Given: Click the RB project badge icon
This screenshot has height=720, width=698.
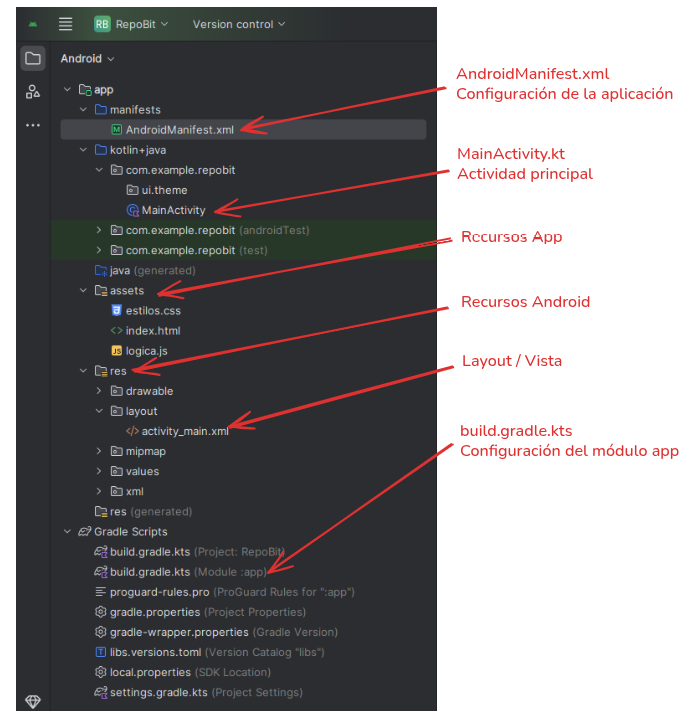Looking at the screenshot, I should point(102,24).
